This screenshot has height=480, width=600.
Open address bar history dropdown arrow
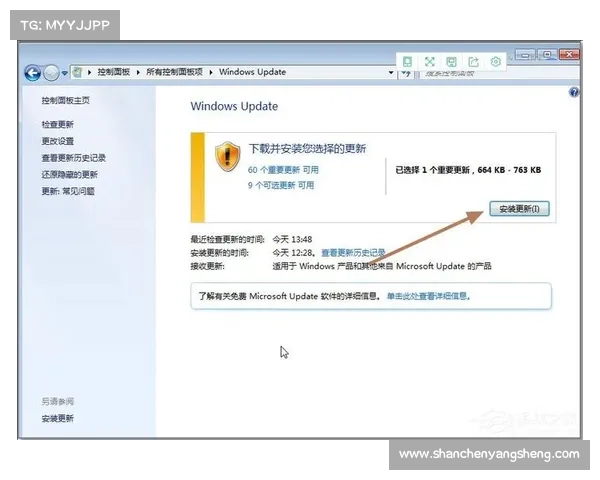[x=391, y=72]
